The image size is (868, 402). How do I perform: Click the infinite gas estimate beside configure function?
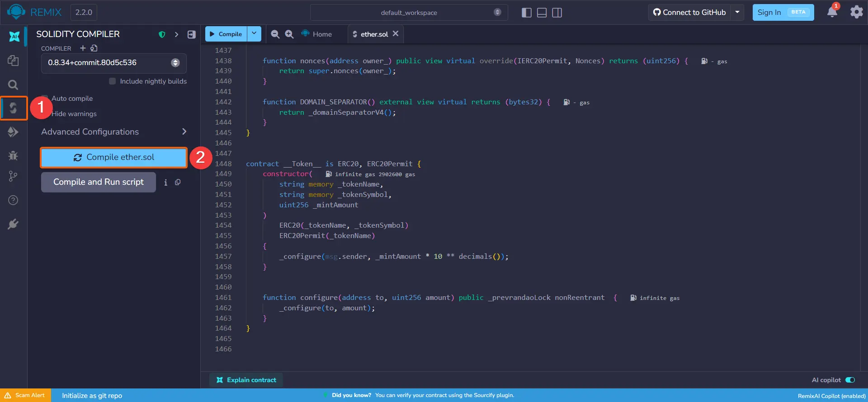(x=655, y=298)
